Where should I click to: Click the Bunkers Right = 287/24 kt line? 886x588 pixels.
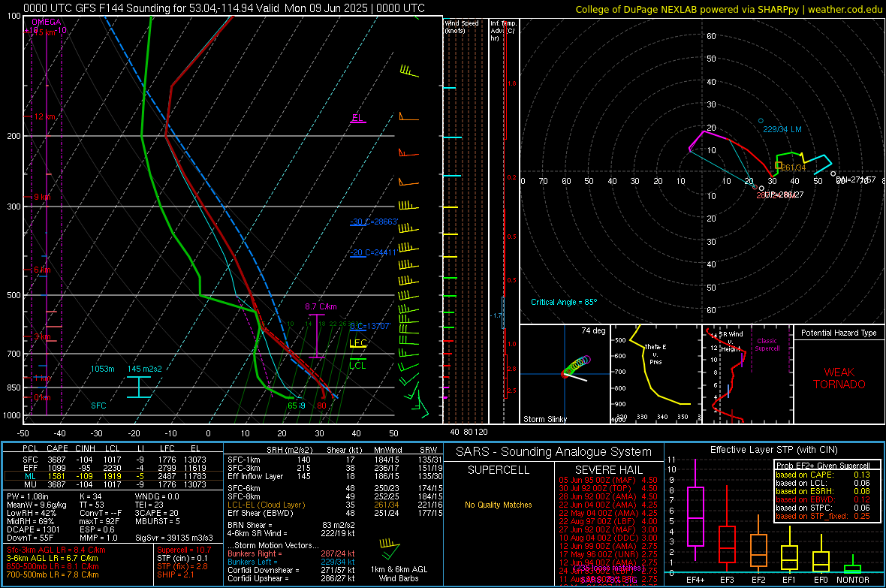(291, 553)
